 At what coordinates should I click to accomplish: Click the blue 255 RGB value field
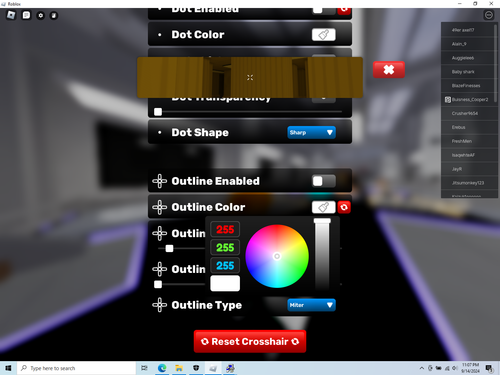[x=225, y=265]
